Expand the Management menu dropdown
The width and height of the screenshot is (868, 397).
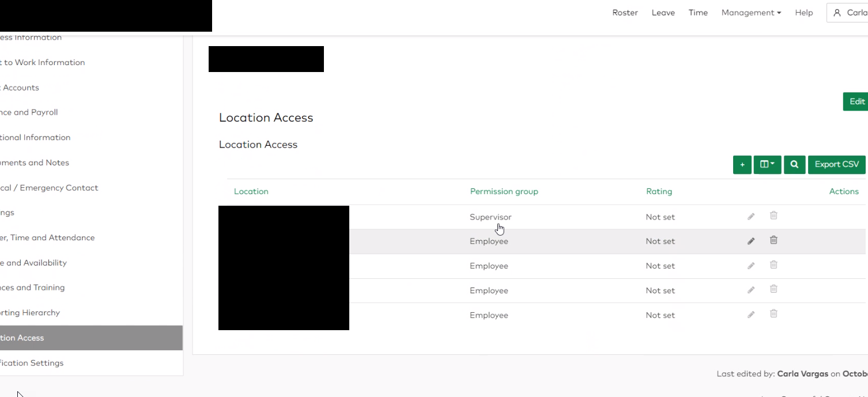(751, 13)
